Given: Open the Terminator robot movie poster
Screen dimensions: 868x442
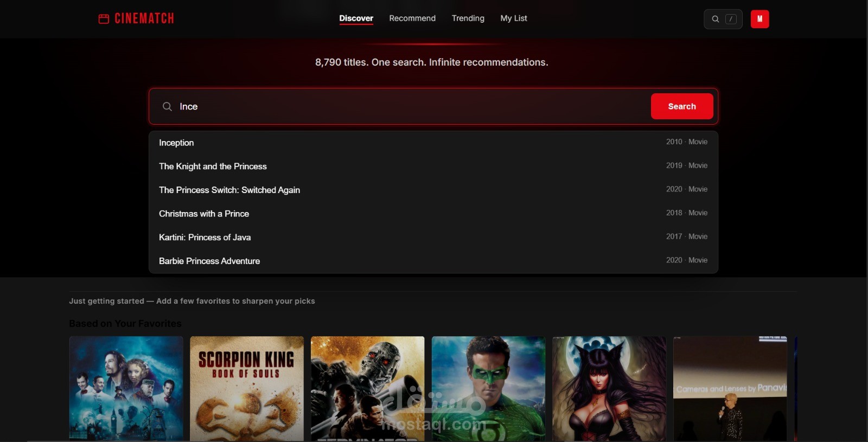Looking at the screenshot, I should 368,388.
